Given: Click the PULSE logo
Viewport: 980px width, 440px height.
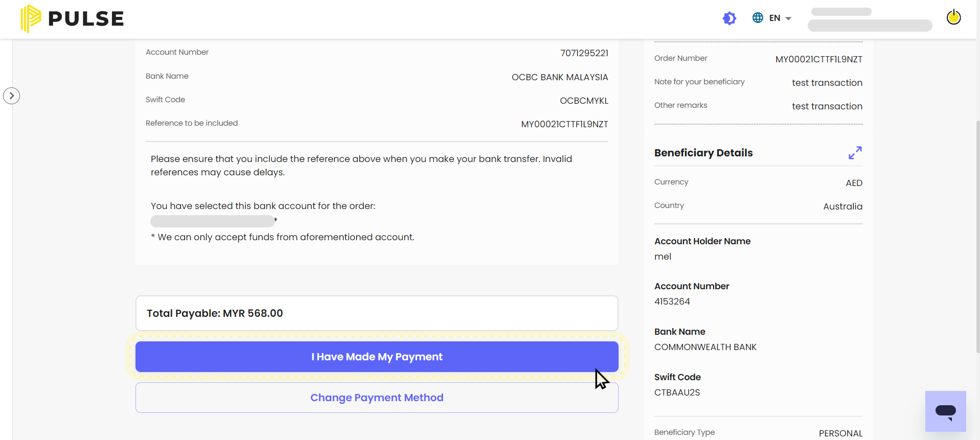Looking at the screenshot, I should point(72,19).
